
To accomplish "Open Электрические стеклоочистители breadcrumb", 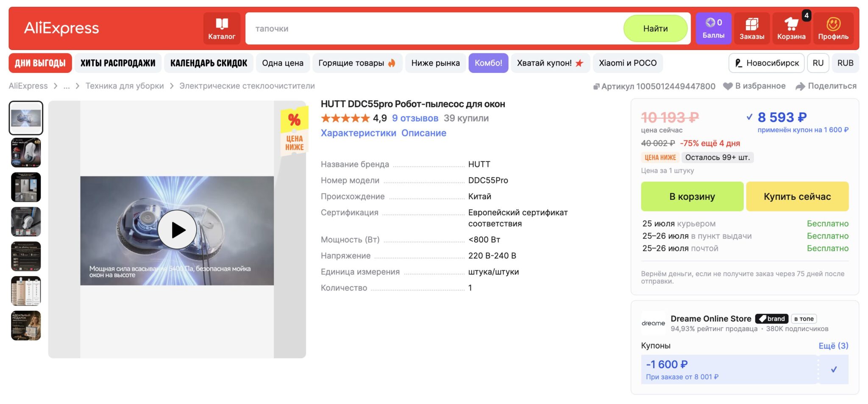I will pos(247,86).
